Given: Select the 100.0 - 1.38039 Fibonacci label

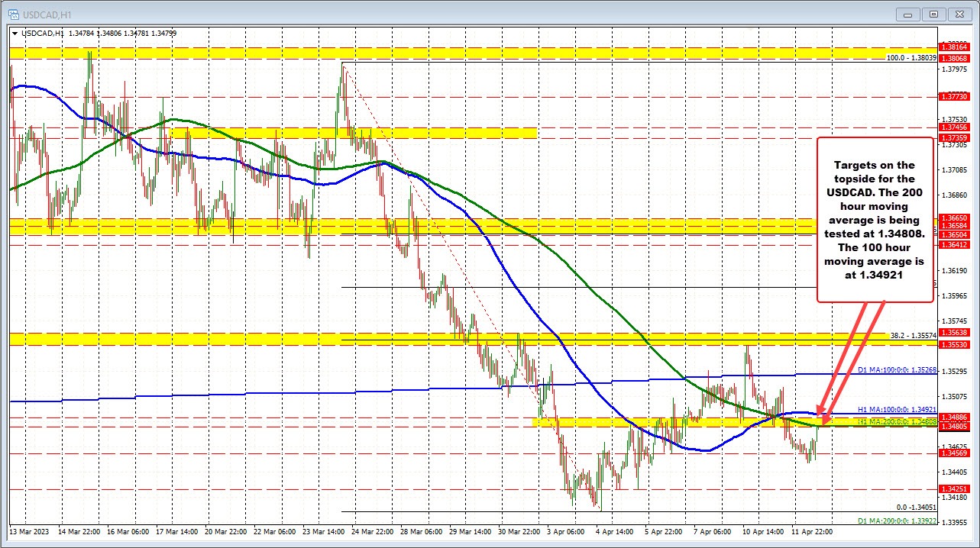Looking at the screenshot, I should point(910,58).
